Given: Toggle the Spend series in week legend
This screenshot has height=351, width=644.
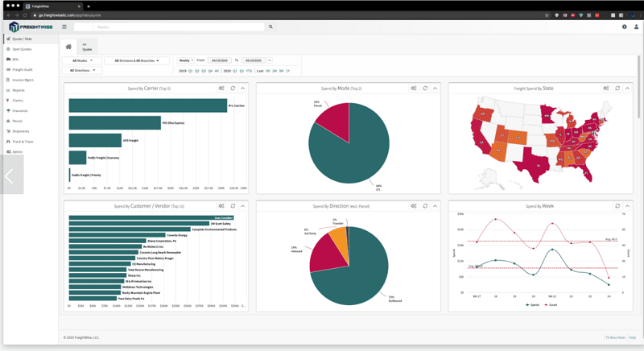Looking at the screenshot, I should point(532,305).
